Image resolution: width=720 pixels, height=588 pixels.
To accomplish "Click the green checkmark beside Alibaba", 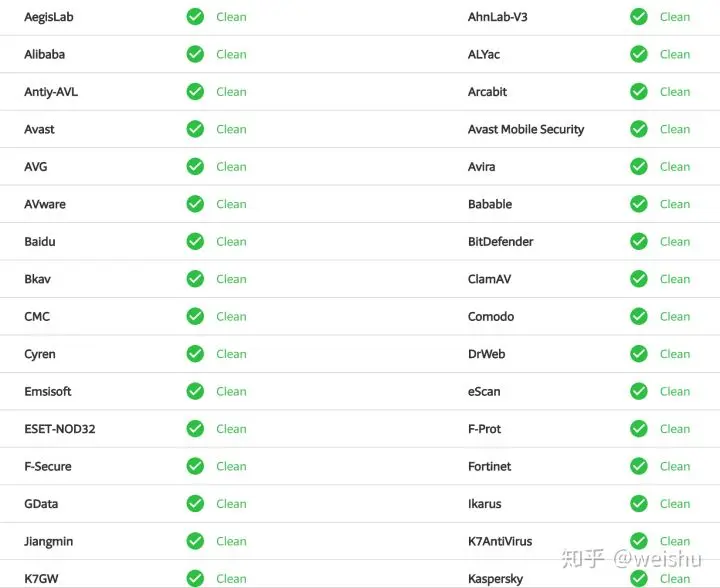I will coord(195,54).
